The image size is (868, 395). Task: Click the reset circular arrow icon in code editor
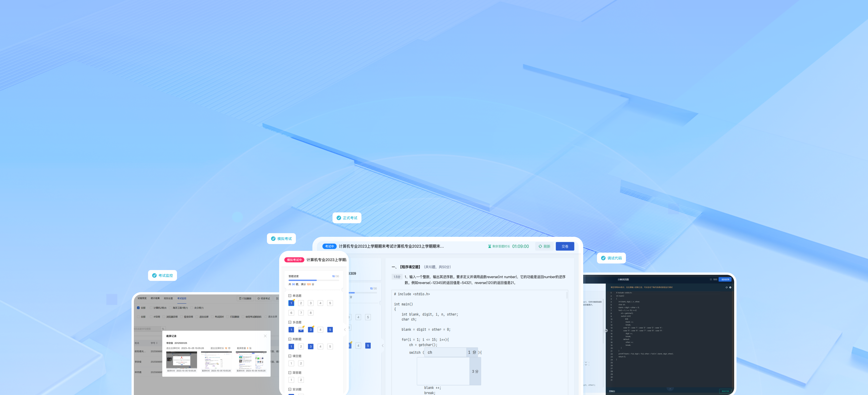point(726,287)
